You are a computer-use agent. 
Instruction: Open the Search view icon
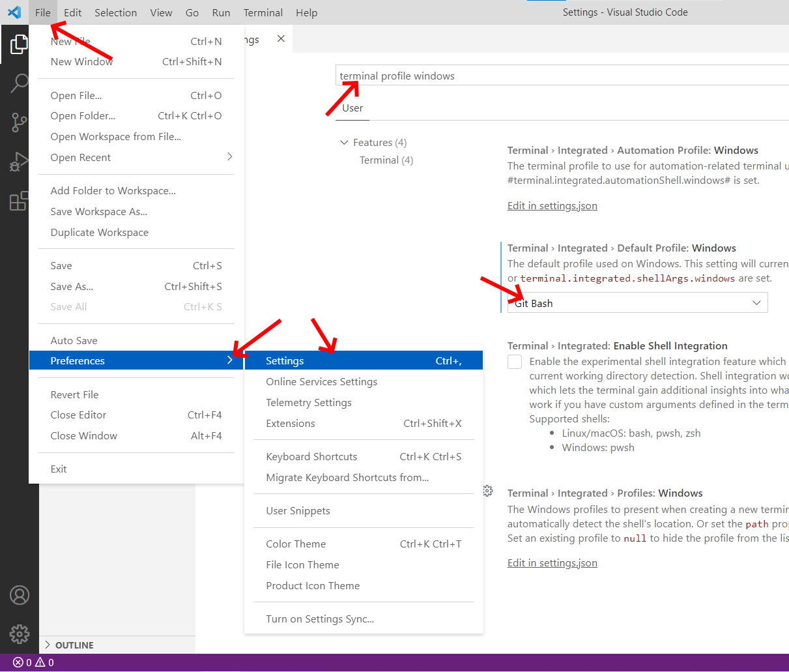[19, 83]
